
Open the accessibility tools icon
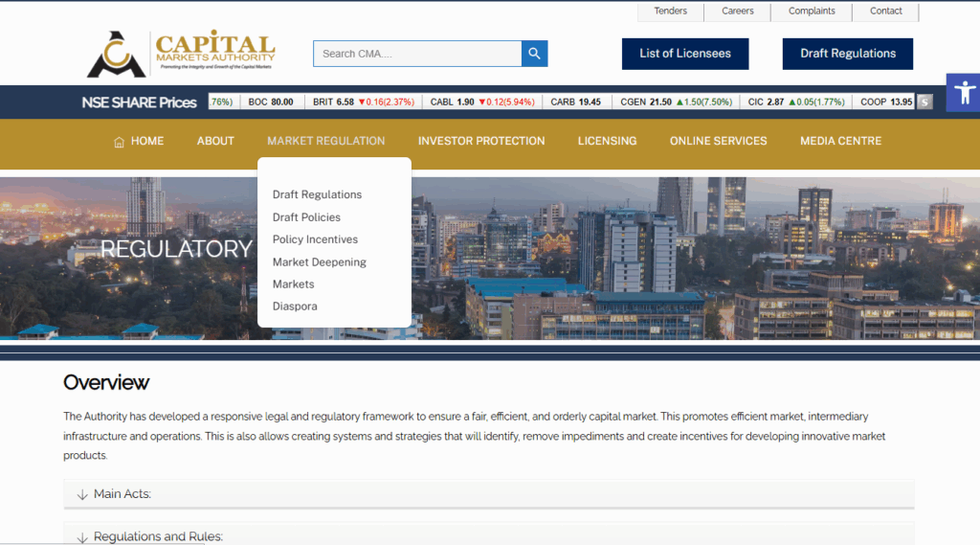[964, 93]
